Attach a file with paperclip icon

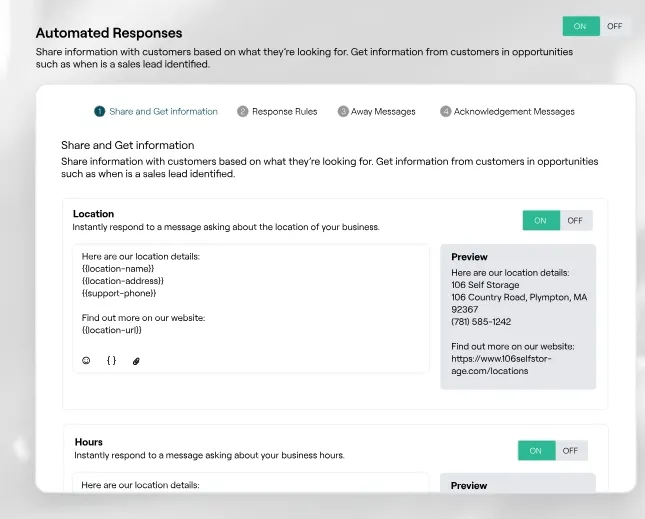[x=136, y=361]
